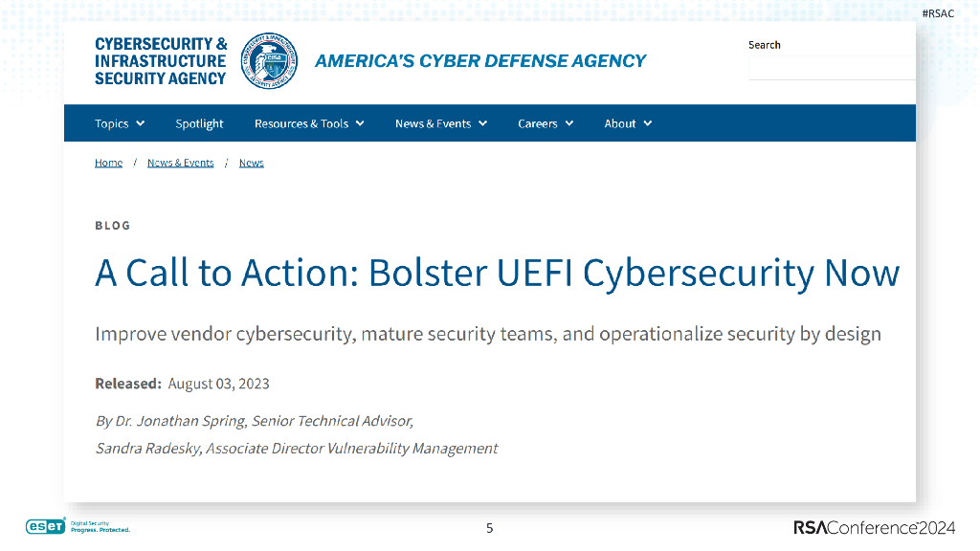Click the slide page number 5
Screen dimensions: 980x551
tap(490, 528)
